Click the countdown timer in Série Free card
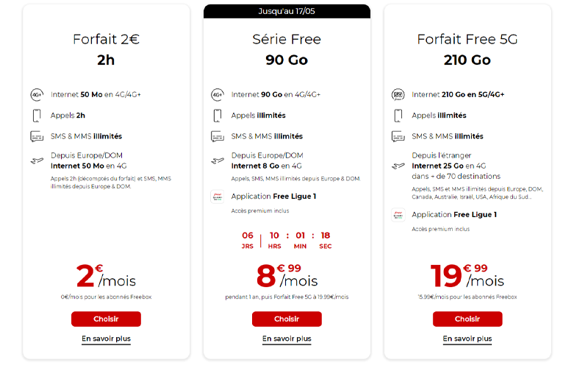The height and width of the screenshot is (368, 588). (287, 241)
